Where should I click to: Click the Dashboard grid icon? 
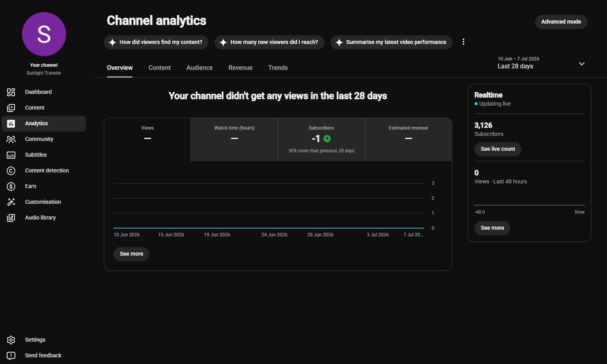pos(11,92)
